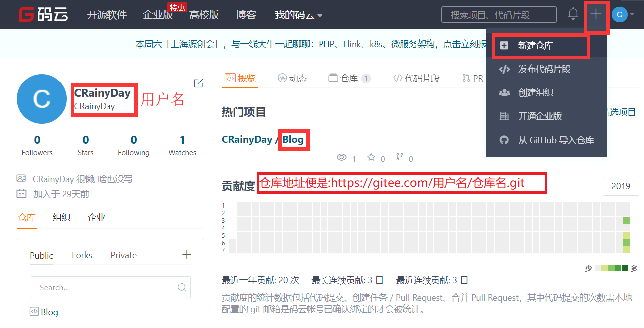Click the 热门项目 heading
The height and width of the screenshot is (328, 644).
point(244,112)
